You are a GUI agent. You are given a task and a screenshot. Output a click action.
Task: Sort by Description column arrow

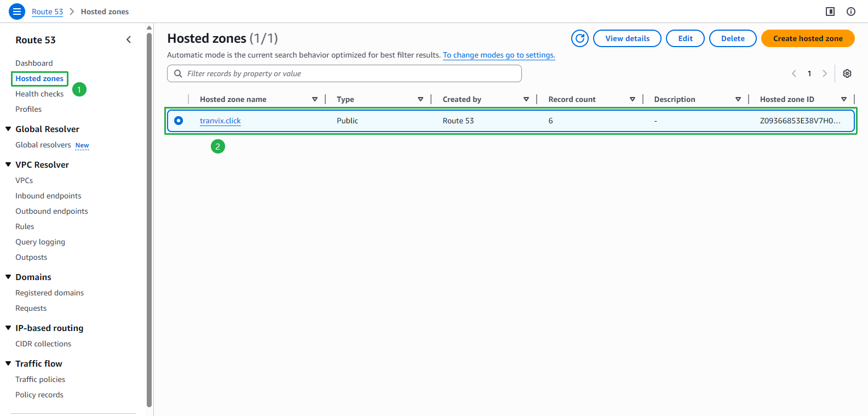coord(738,99)
